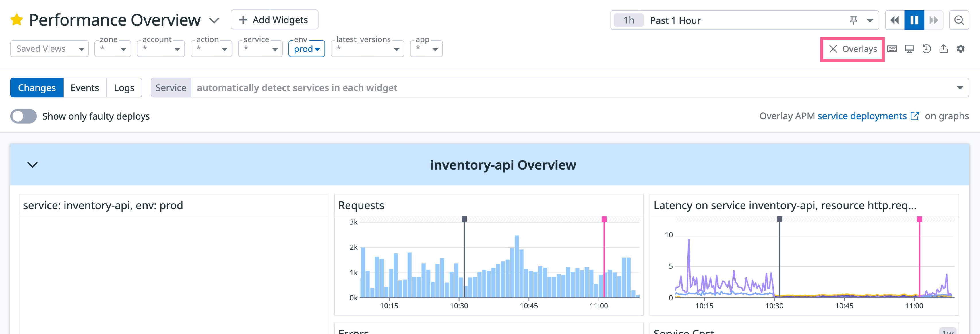Click the share/export icon
Screen dimensions: 980x334
(944, 49)
